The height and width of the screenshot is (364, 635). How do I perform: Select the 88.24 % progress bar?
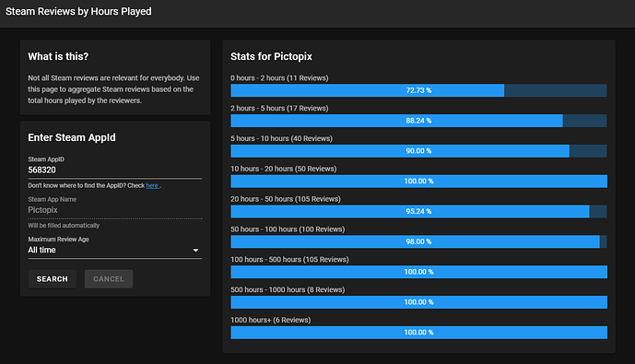[418, 121]
